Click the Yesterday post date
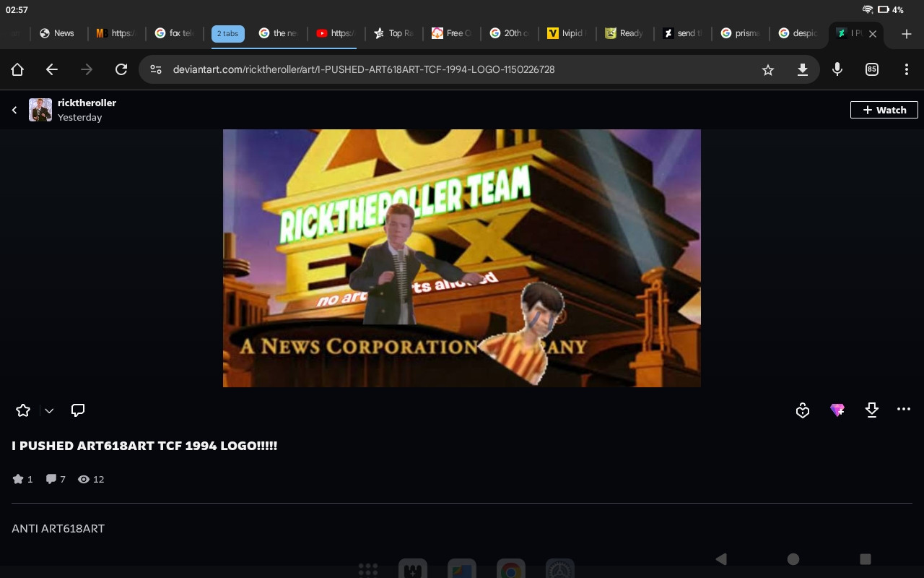This screenshot has width=924, height=578. (x=79, y=117)
